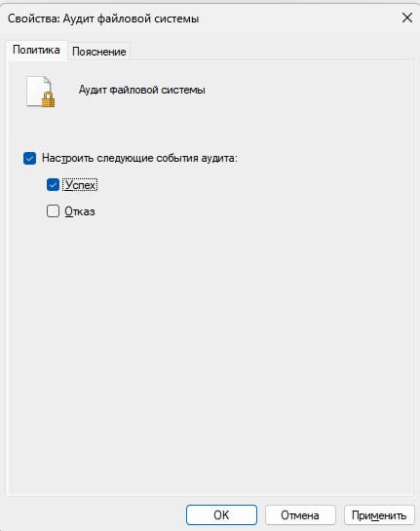
Task: Click the Настроить следующие события аудита label
Action: click(x=139, y=158)
